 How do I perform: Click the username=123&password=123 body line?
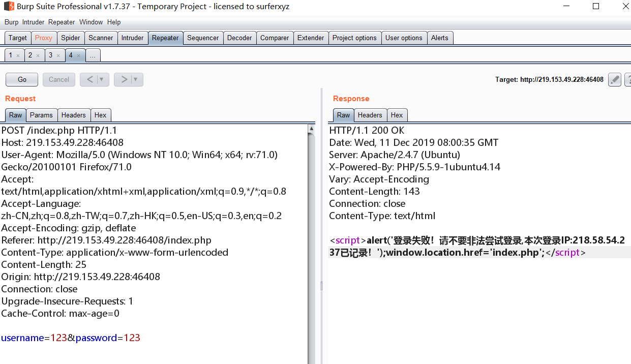tap(71, 338)
